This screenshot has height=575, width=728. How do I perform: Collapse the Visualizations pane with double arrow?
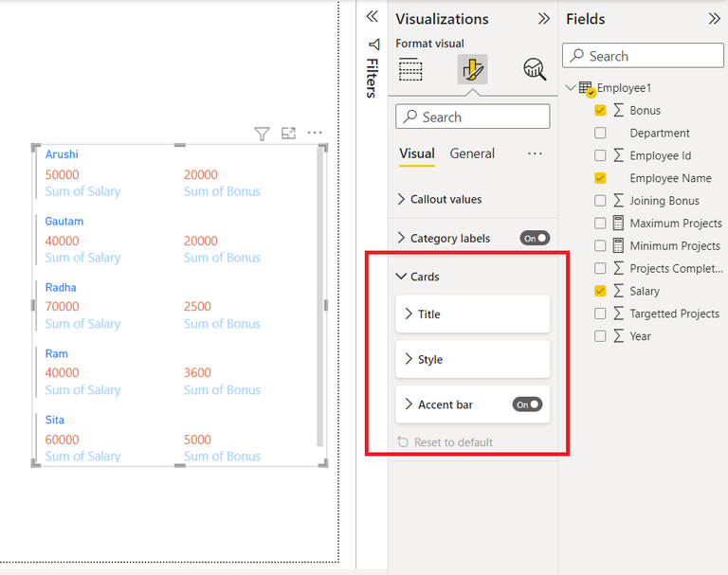pyautogui.click(x=544, y=19)
